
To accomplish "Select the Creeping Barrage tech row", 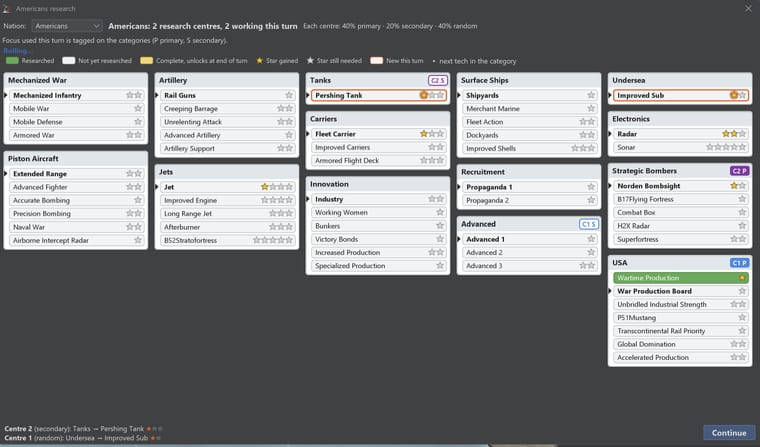I will [227, 109].
